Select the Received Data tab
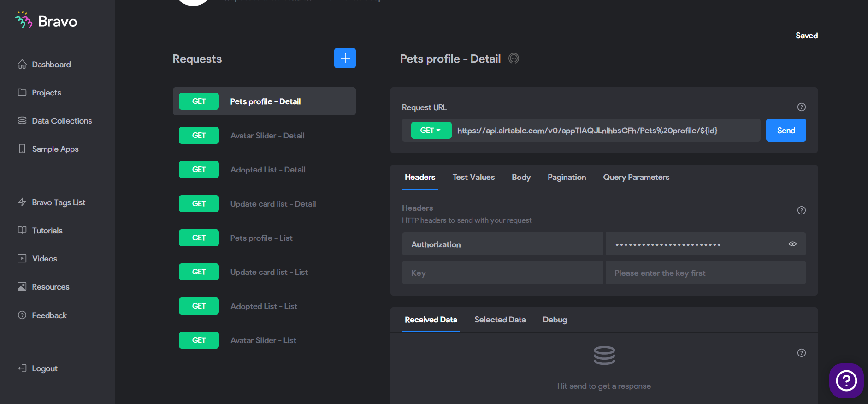Viewport: 868px width, 404px height. (x=431, y=320)
